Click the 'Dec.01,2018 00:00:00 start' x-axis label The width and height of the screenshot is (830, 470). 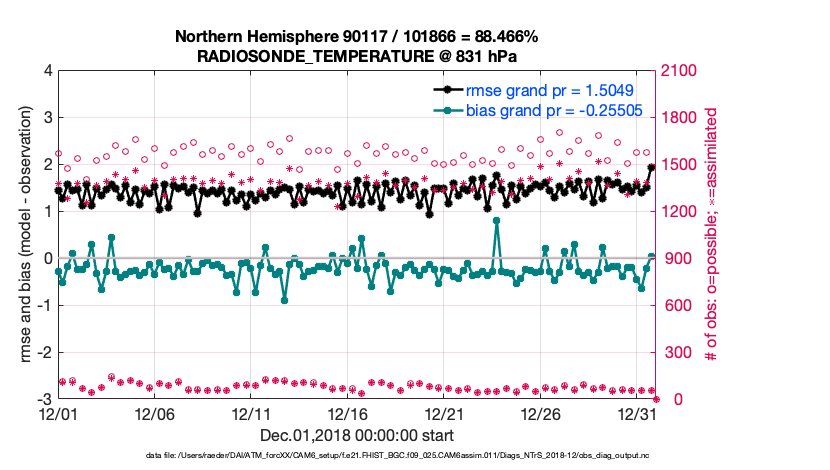tap(357, 435)
